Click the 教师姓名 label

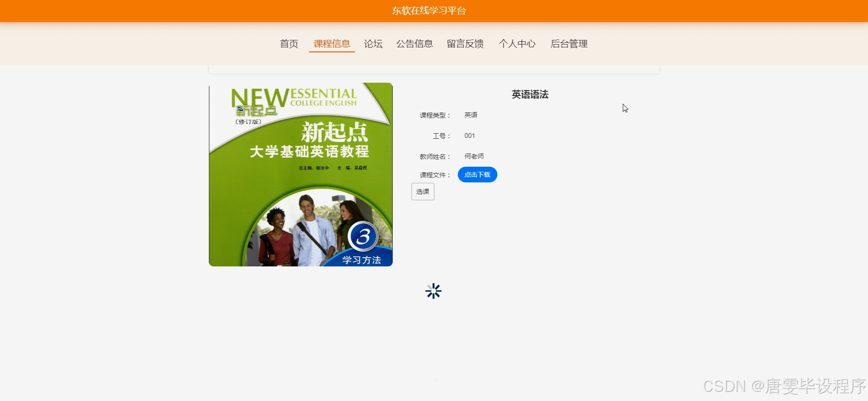[435, 157]
